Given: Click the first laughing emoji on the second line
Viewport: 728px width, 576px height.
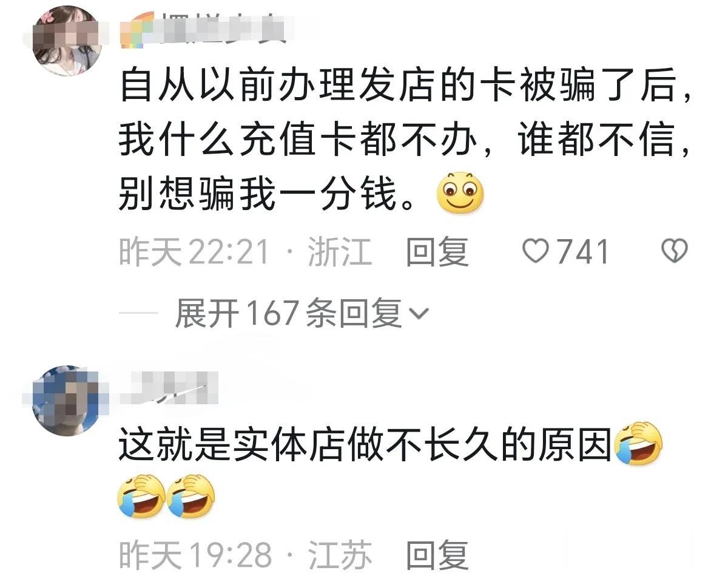Looking at the screenshot, I should coord(141,496).
